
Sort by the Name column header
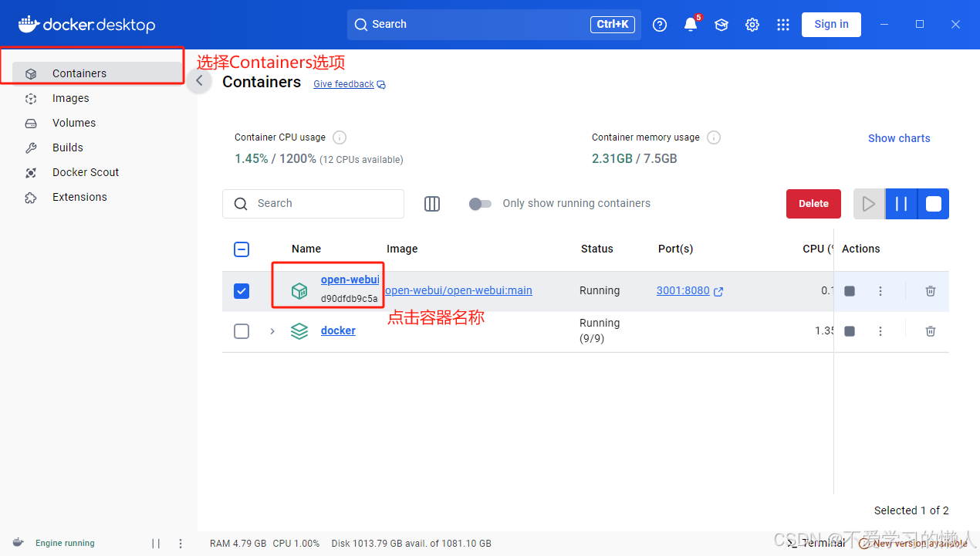306,249
